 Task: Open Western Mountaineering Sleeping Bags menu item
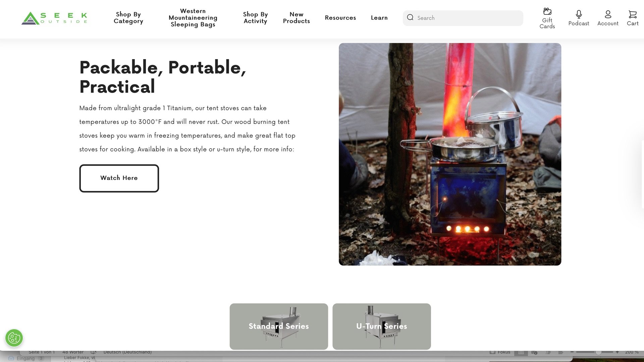(x=193, y=18)
